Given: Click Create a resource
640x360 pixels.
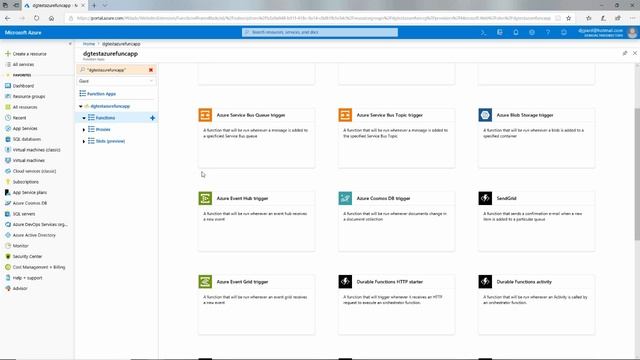Looking at the screenshot, I should pyautogui.click(x=29, y=54).
